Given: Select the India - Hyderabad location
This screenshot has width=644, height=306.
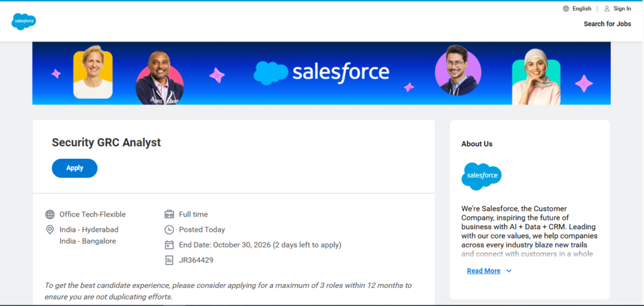Looking at the screenshot, I should pyautogui.click(x=89, y=229).
